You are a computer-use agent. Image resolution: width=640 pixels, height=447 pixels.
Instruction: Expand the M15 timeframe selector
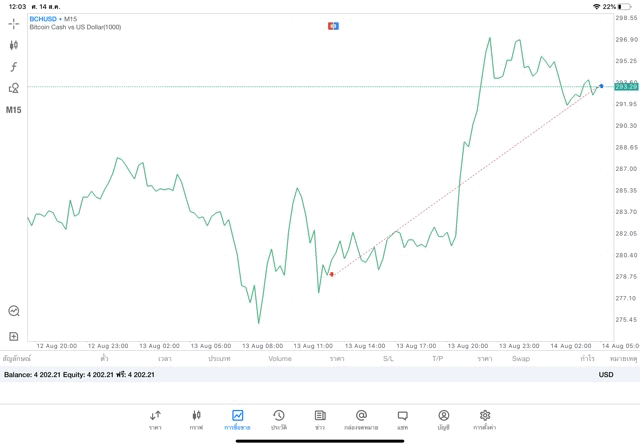14,110
